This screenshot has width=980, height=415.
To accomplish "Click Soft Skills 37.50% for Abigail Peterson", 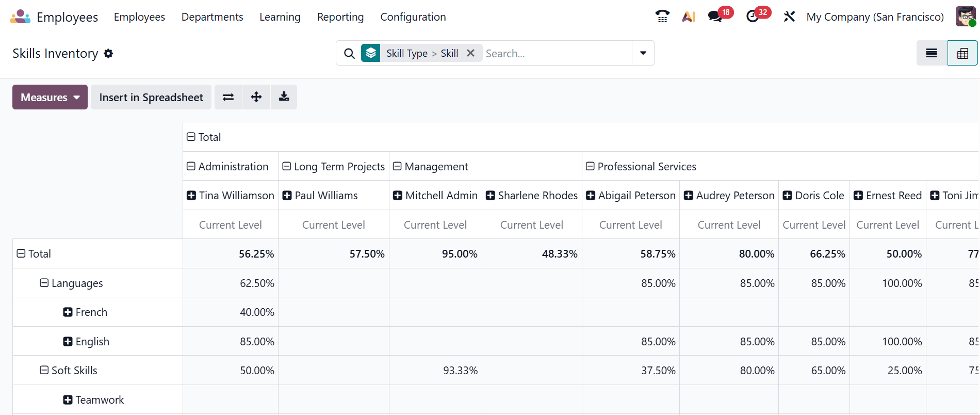I will click(x=631, y=370).
